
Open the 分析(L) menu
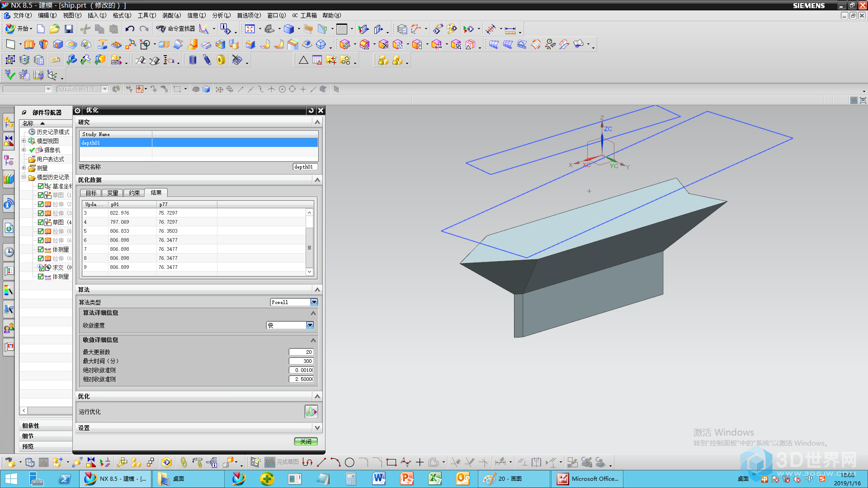pos(222,15)
